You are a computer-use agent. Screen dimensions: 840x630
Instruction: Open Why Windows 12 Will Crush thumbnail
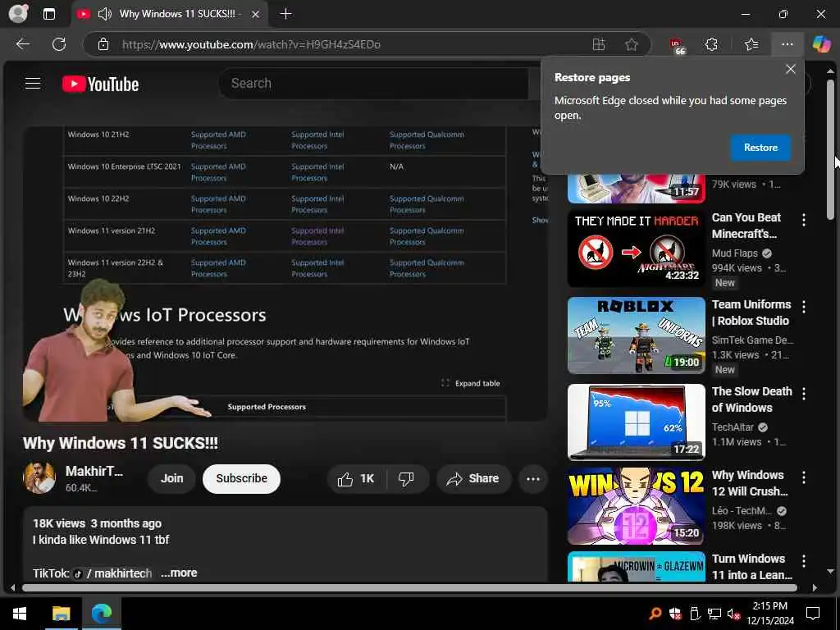(636, 505)
